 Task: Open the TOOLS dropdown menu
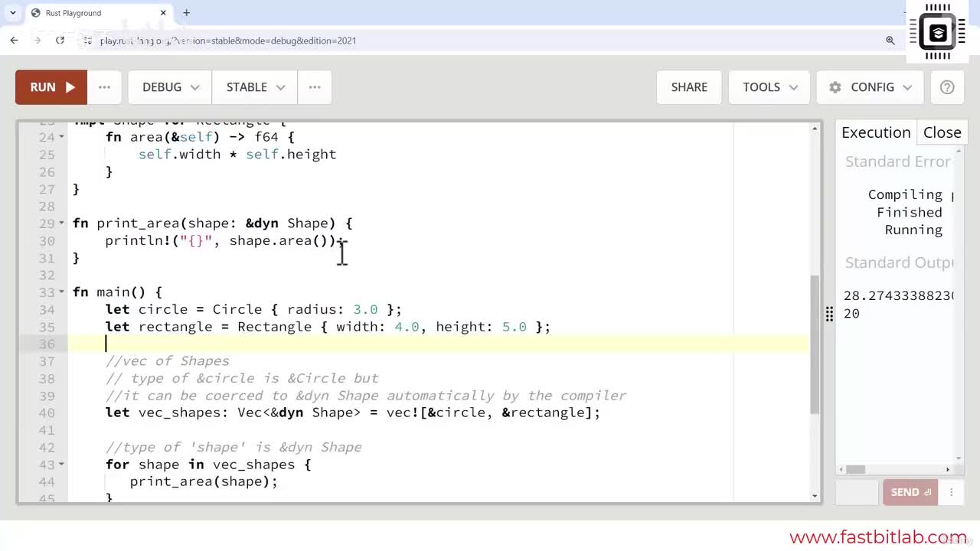click(x=769, y=87)
